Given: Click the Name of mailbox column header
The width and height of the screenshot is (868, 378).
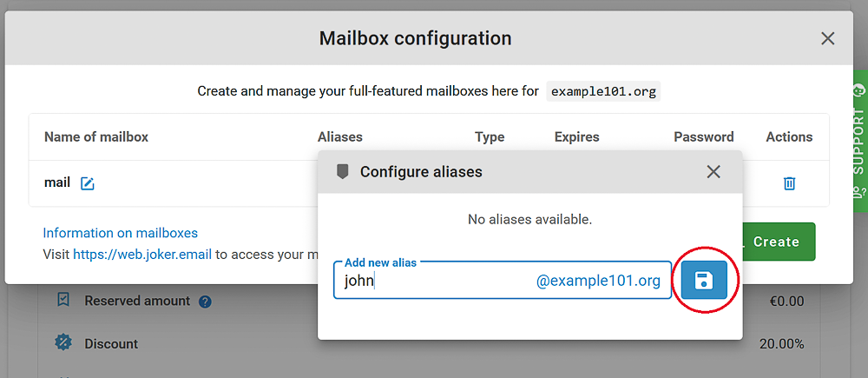Looking at the screenshot, I should [96, 136].
